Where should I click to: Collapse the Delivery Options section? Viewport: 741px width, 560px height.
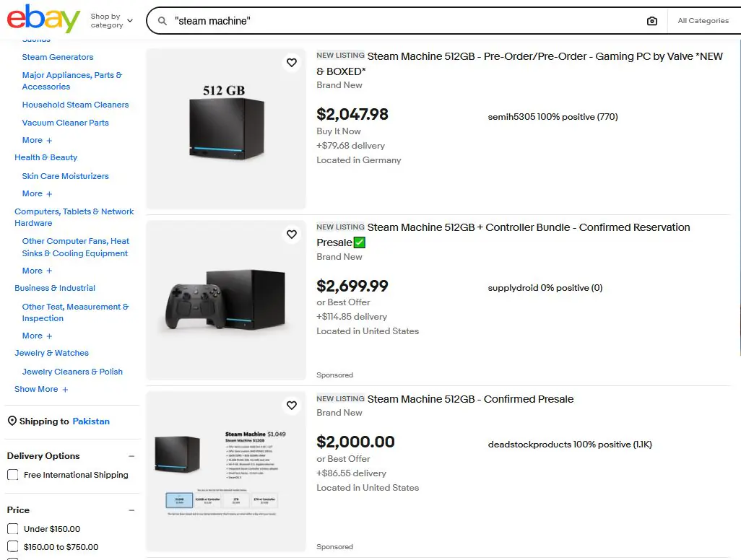131,456
